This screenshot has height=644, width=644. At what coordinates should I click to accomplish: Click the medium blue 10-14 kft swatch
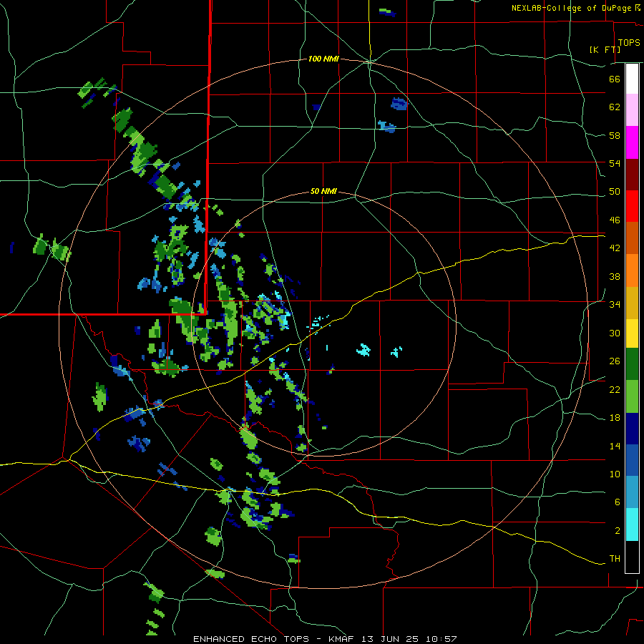point(632,460)
